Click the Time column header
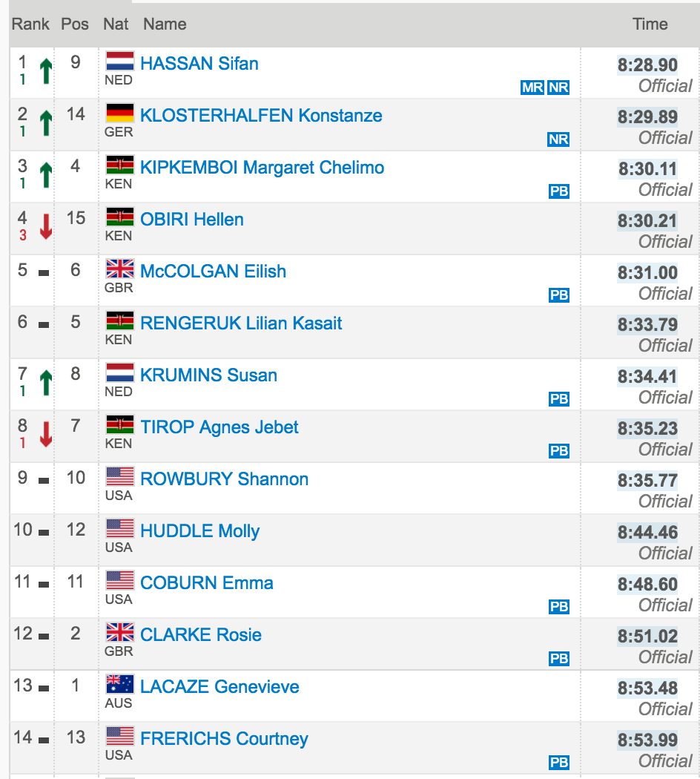Viewport: 700px width, 779px height. 650,24
